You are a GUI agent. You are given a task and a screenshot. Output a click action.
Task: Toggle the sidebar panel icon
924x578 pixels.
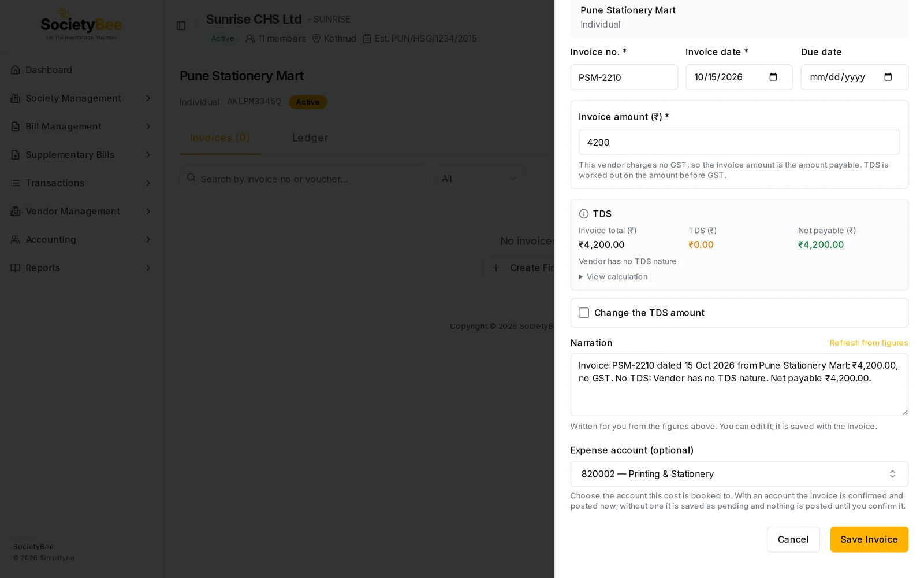(x=181, y=26)
